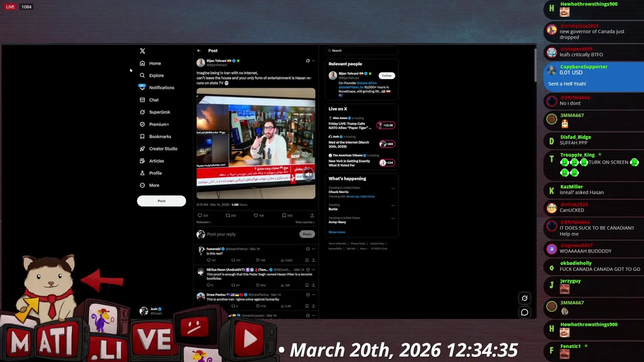This screenshot has width=644, height=362.
Task: Open the Josh account switcher in the sidebar
Action: point(151,312)
